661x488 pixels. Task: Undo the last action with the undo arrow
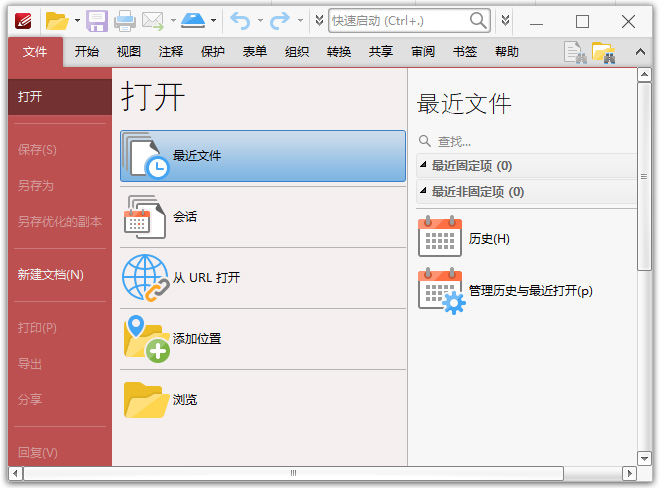point(240,20)
